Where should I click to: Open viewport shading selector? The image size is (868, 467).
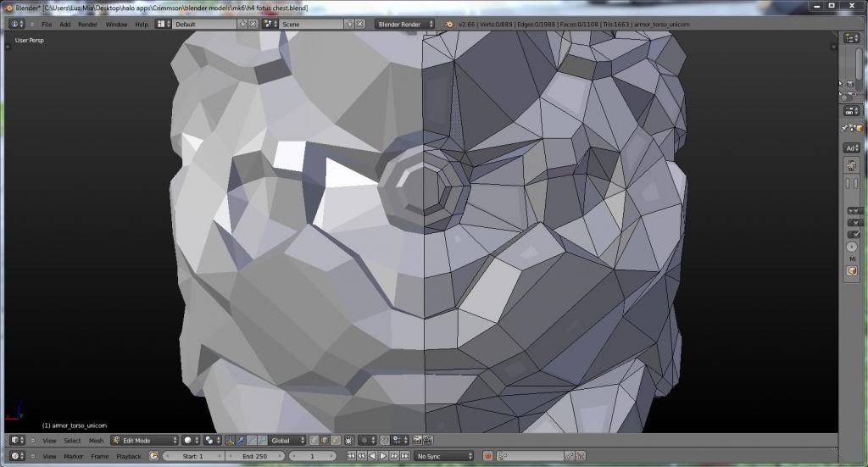coord(191,441)
